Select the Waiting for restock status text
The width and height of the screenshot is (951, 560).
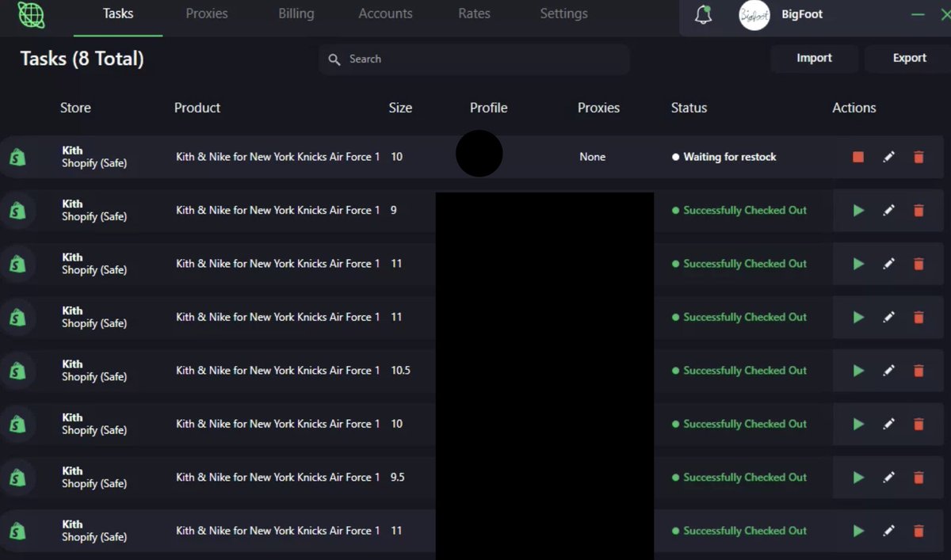click(730, 157)
